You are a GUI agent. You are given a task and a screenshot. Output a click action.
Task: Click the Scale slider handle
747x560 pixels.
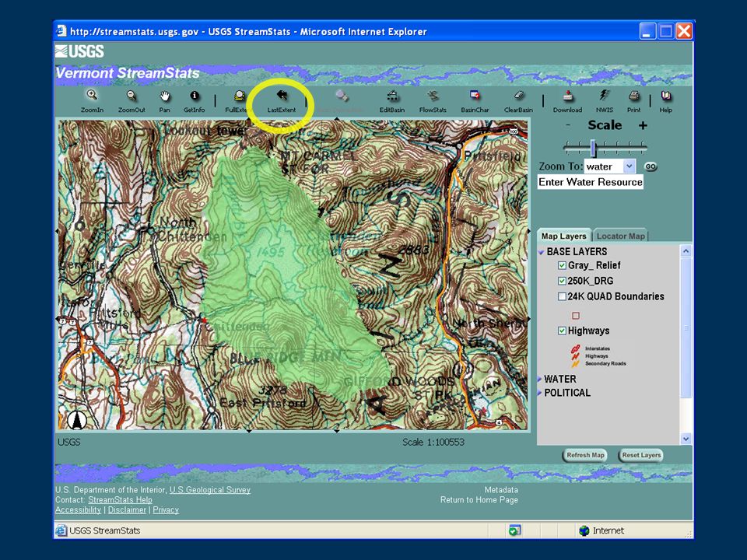(593, 148)
